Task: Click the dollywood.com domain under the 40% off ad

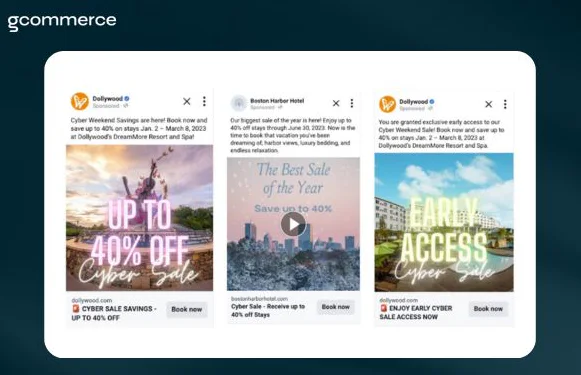Action: (92, 301)
